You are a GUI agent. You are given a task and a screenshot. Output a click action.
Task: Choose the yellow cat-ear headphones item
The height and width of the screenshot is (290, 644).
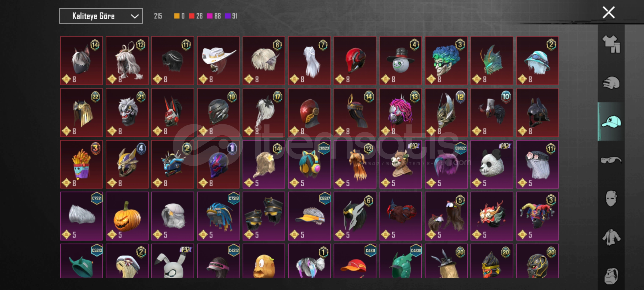[x=310, y=164]
